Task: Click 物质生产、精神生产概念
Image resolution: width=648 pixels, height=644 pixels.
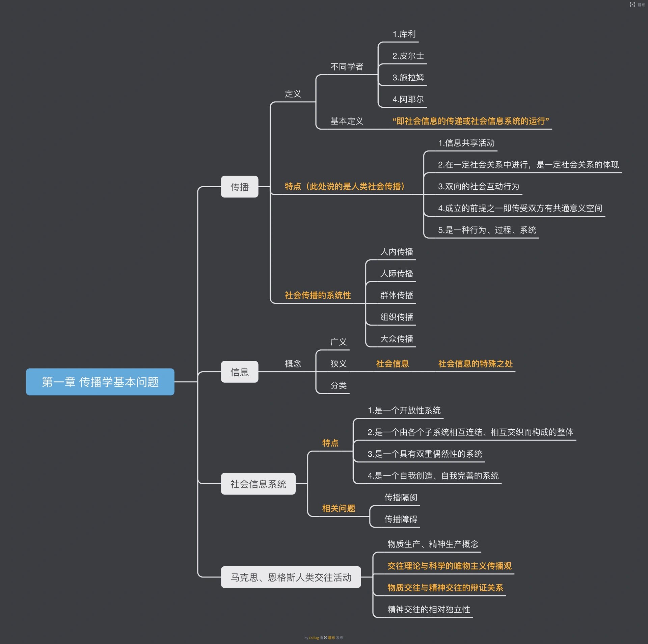Action: (433, 544)
